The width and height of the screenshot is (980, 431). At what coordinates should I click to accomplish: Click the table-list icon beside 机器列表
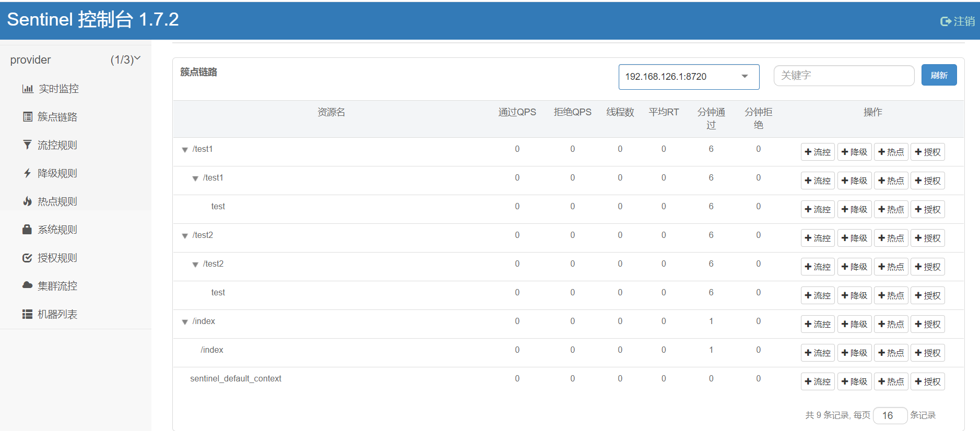(27, 314)
